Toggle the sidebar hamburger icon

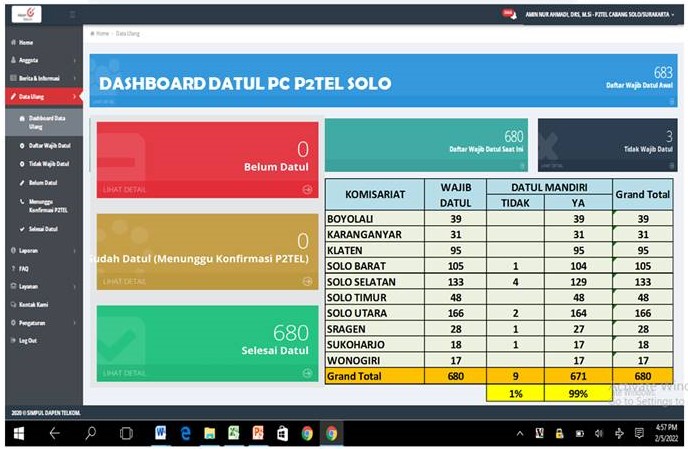pyautogui.click(x=72, y=15)
